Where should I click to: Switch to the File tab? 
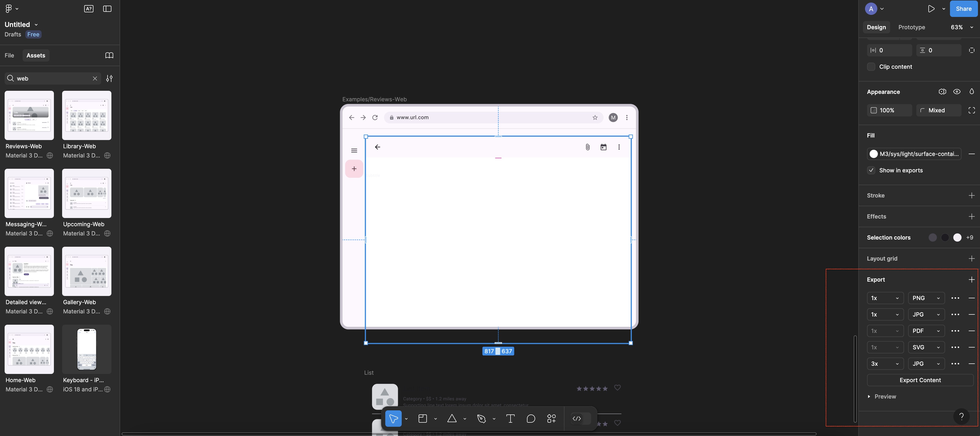(9, 55)
